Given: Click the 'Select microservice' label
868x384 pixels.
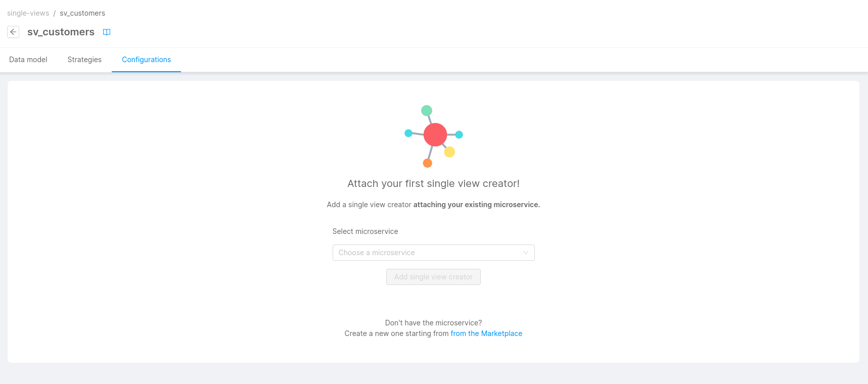Looking at the screenshot, I should click(365, 231).
